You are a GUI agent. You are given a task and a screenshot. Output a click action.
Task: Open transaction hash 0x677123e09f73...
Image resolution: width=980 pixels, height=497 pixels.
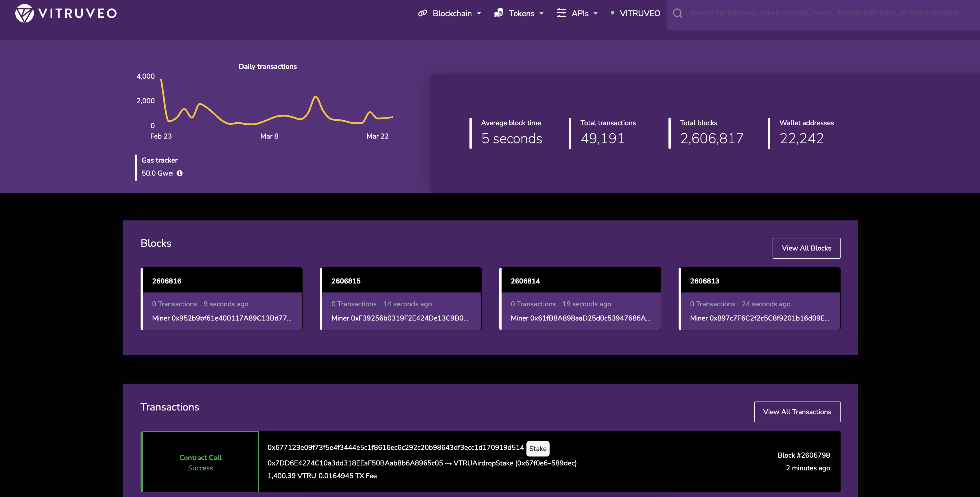tap(396, 448)
